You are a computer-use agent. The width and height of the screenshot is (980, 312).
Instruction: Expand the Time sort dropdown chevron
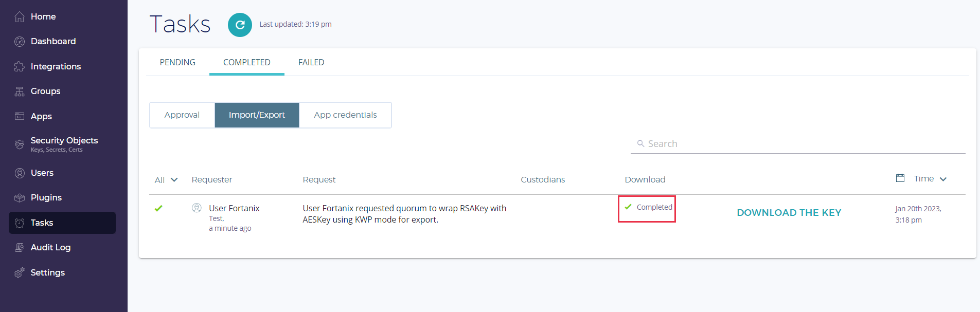[943, 179]
